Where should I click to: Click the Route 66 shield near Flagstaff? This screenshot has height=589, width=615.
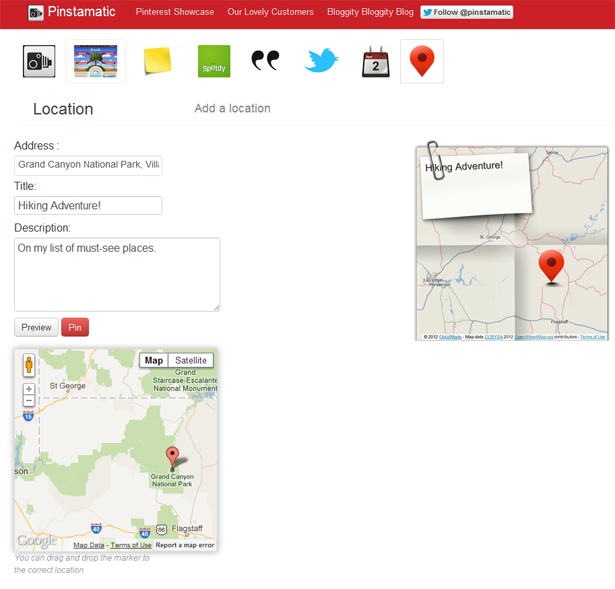(161, 529)
